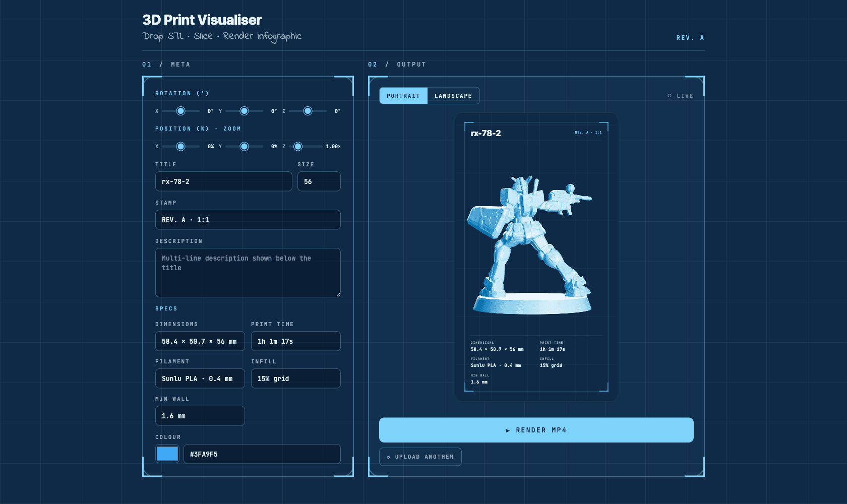Focus the Size field showing 56
Viewport: 847px width, 504px height.
coord(319,181)
